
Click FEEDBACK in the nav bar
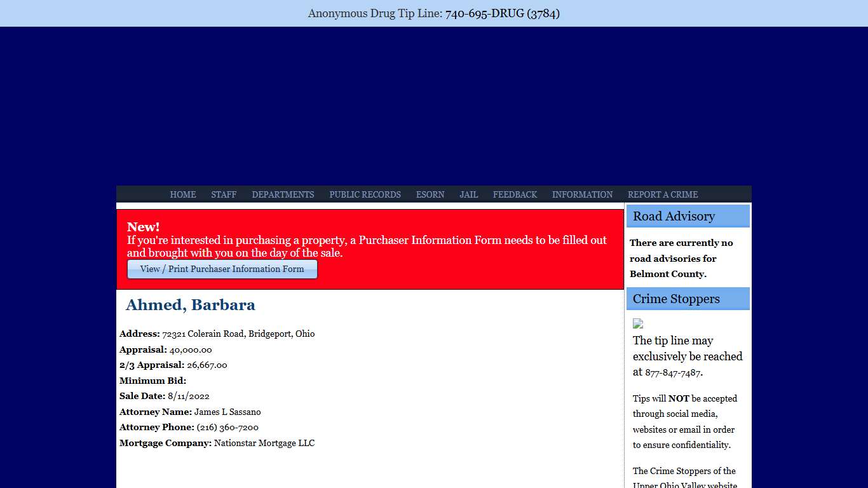(515, 194)
